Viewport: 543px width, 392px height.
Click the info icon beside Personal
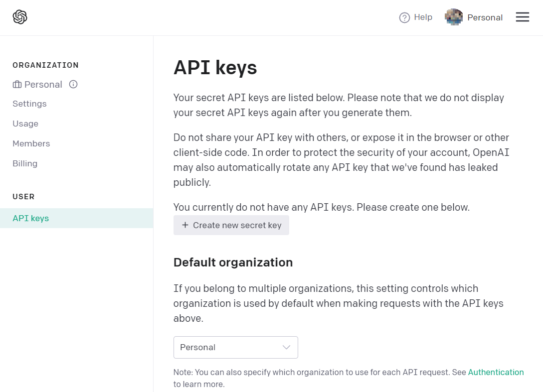(x=73, y=84)
